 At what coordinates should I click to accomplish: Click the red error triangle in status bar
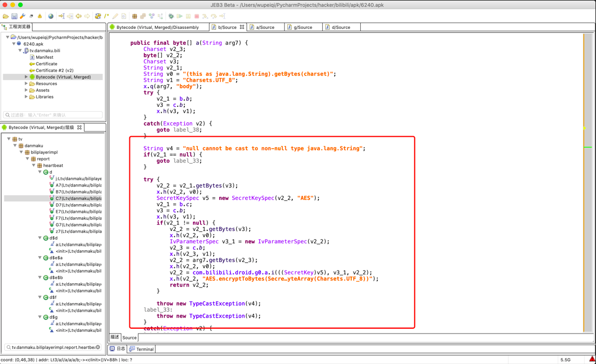(x=592, y=359)
